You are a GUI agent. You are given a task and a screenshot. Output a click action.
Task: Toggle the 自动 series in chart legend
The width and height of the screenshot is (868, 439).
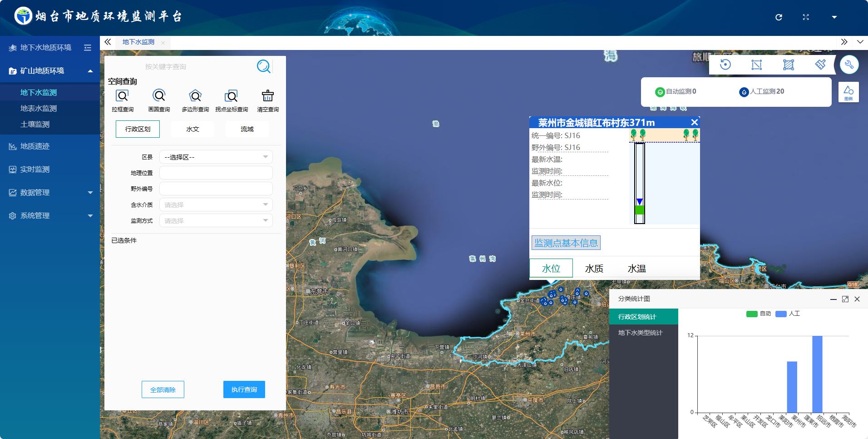758,314
